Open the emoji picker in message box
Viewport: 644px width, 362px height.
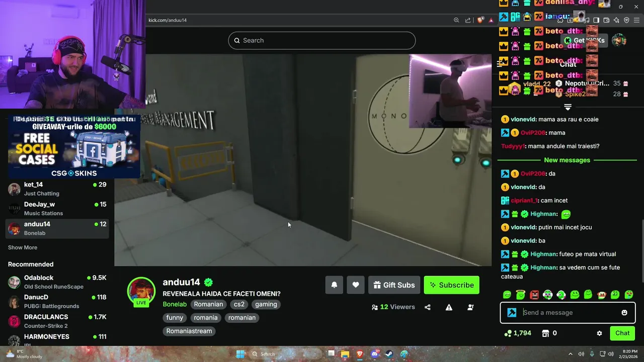click(x=624, y=313)
